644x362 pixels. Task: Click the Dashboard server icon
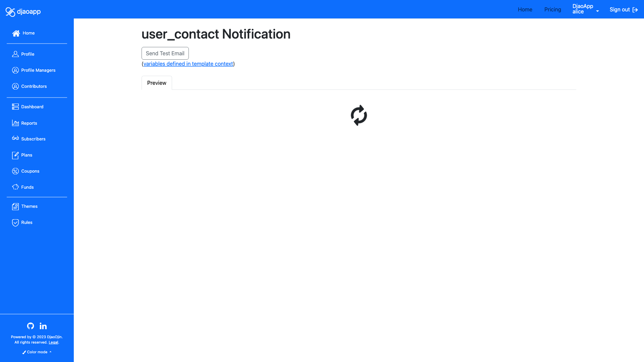coord(15,107)
